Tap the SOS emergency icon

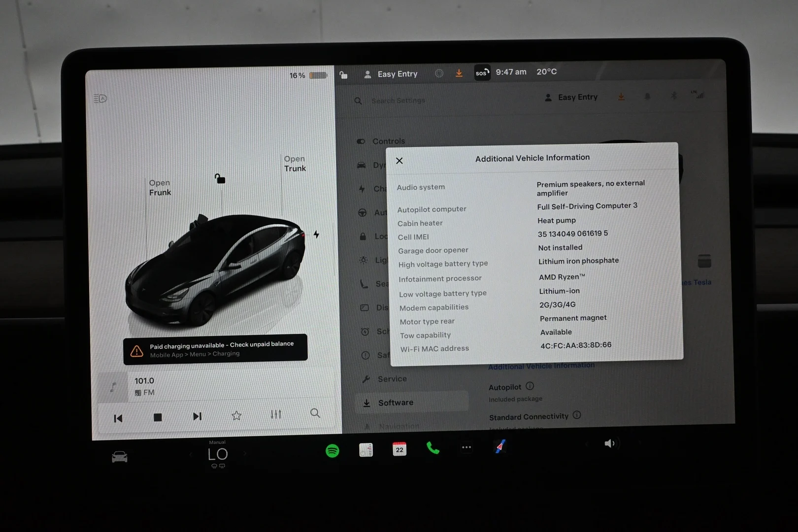click(x=482, y=73)
